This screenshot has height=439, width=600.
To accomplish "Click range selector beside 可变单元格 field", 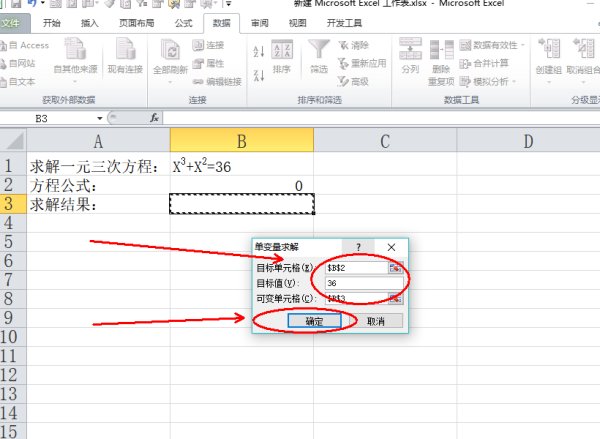I will point(396,298).
